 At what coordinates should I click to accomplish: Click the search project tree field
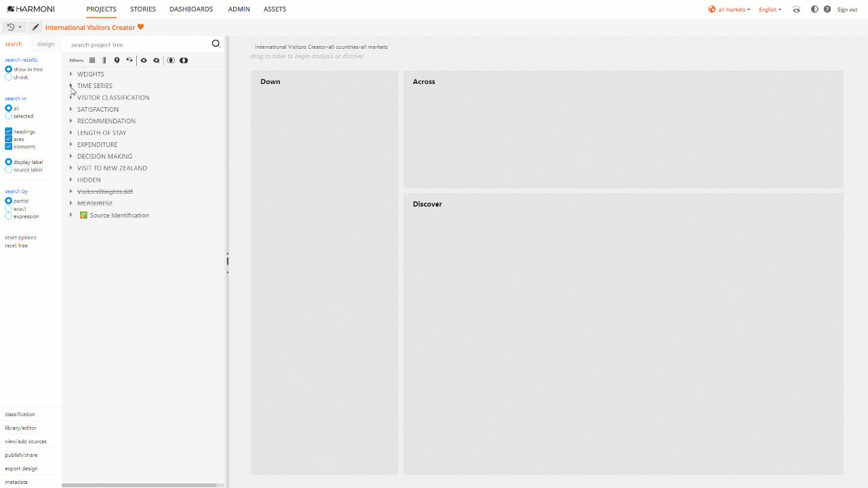click(x=136, y=45)
